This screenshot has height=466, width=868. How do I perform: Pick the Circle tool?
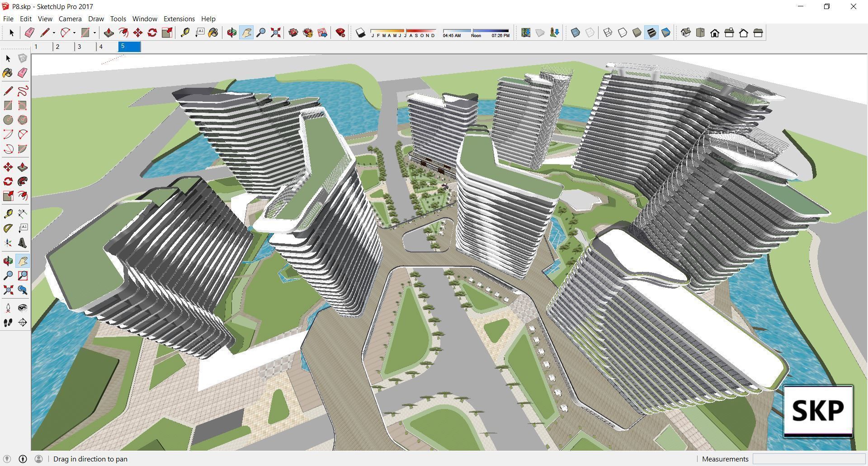click(x=8, y=120)
